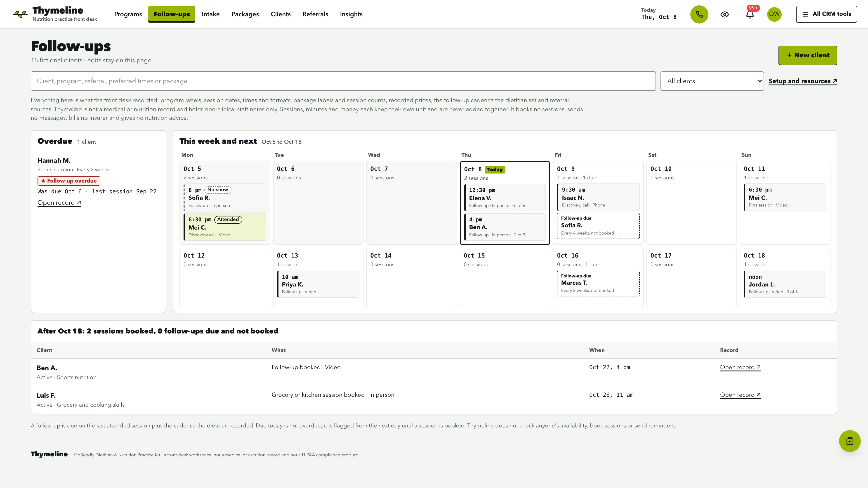Open Jordan L. noon video session

tap(785, 284)
